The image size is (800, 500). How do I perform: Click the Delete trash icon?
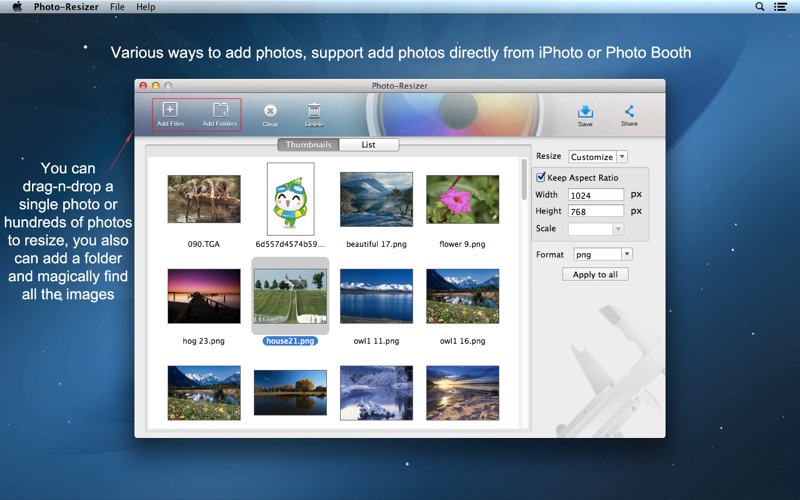pyautogui.click(x=314, y=112)
